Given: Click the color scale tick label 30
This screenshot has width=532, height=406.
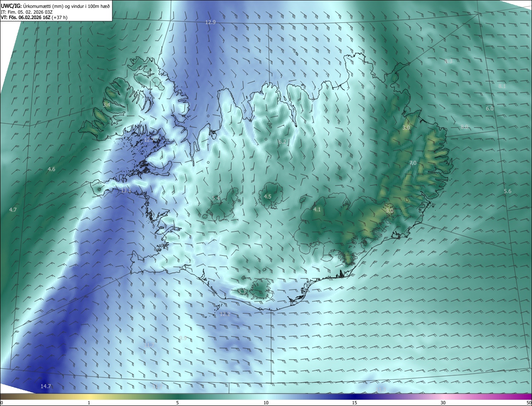Looking at the screenshot, I should click(443, 403).
